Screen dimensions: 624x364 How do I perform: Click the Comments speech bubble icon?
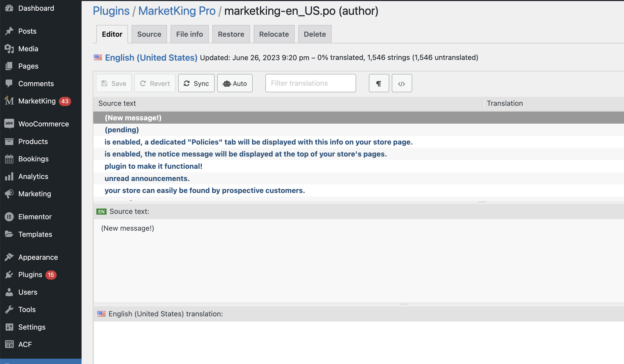click(9, 84)
